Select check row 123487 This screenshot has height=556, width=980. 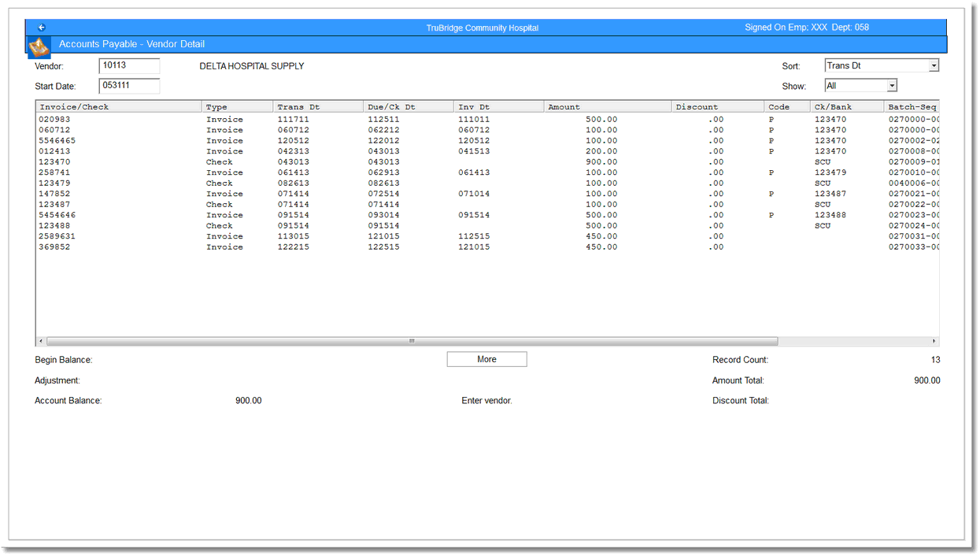tap(487, 205)
